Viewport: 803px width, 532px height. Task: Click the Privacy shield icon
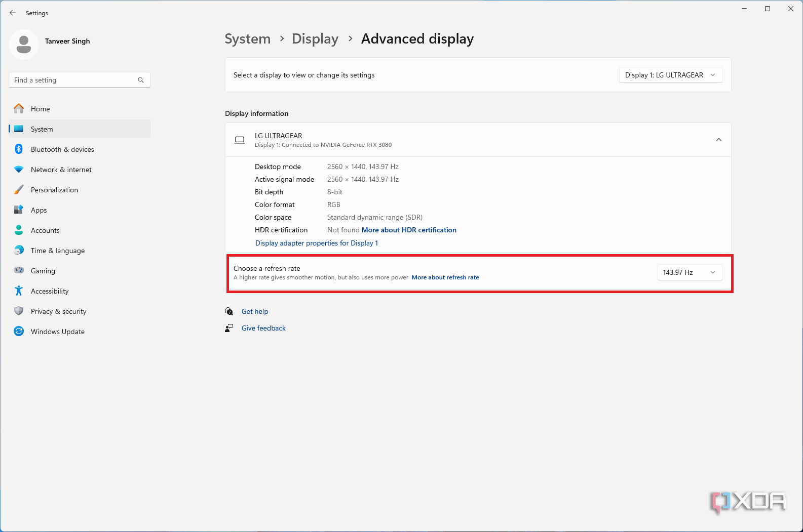click(19, 311)
